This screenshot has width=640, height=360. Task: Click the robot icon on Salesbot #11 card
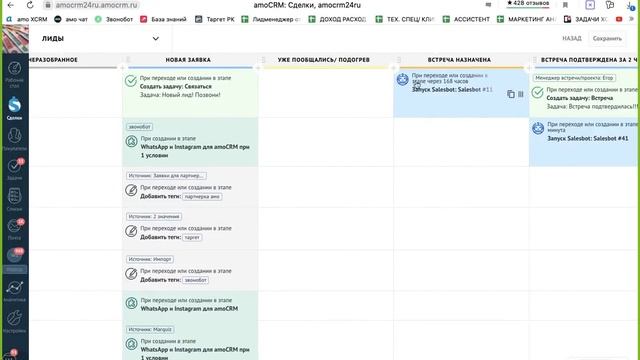[x=402, y=79]
